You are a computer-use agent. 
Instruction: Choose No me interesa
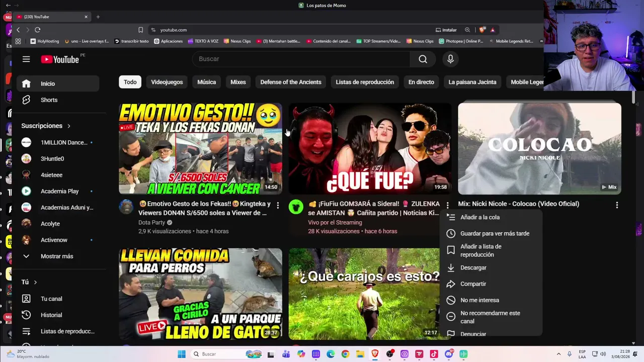[x=491, y=300]
